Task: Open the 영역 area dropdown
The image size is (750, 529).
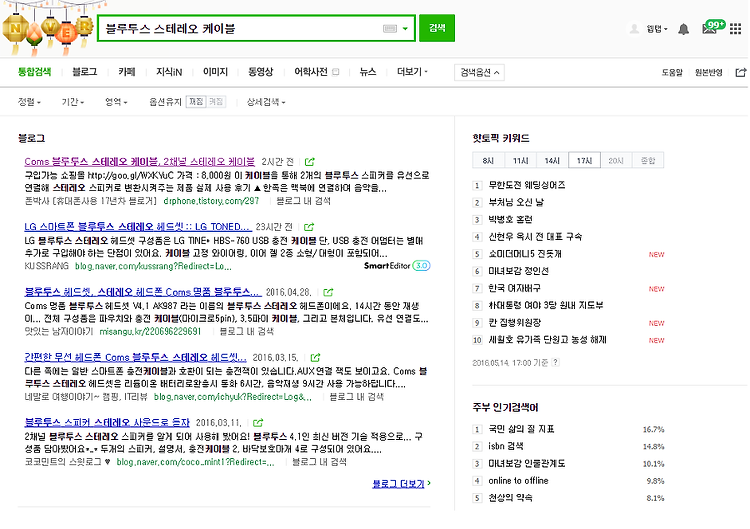Action: click(x=116, y=102)
